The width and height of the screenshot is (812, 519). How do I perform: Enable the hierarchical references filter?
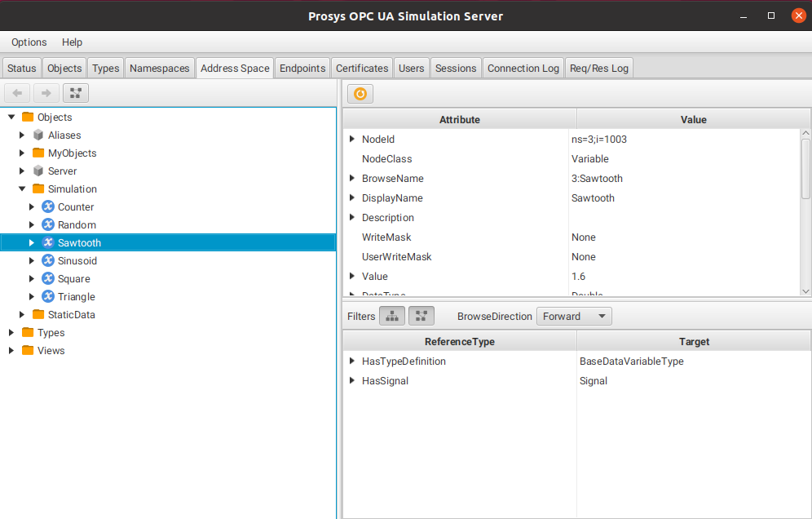pyautogui.click(x=392, y=315)
